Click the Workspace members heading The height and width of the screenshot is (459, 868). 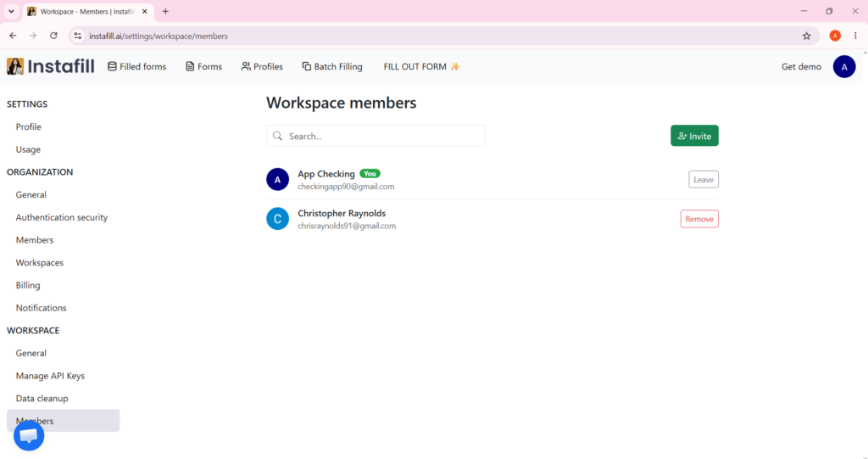click(341, 104)
